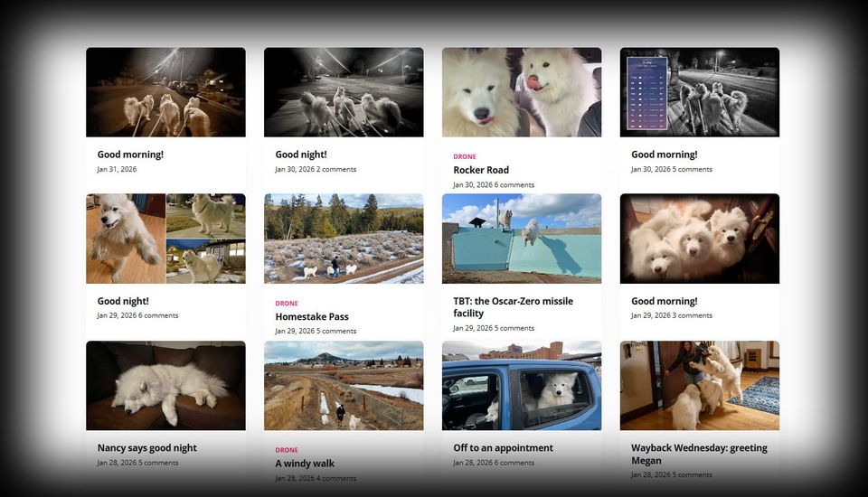Click the DRONE tag above Homestake Pass
The height and width of the screenshot is (497, 868).
[287, 304]
